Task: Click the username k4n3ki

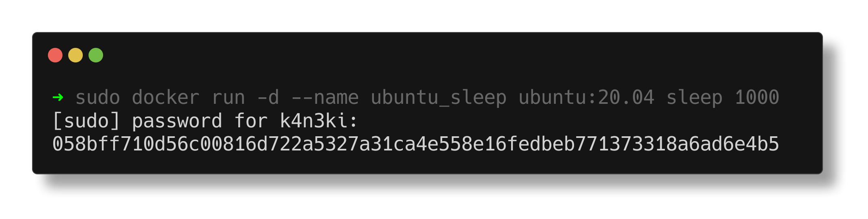Action: (313, 121)
